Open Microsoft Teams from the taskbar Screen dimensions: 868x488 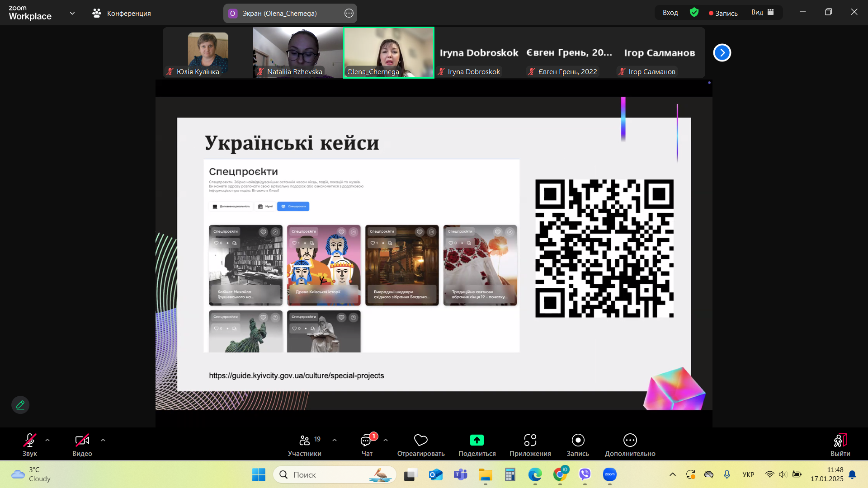tap(460, 474)
